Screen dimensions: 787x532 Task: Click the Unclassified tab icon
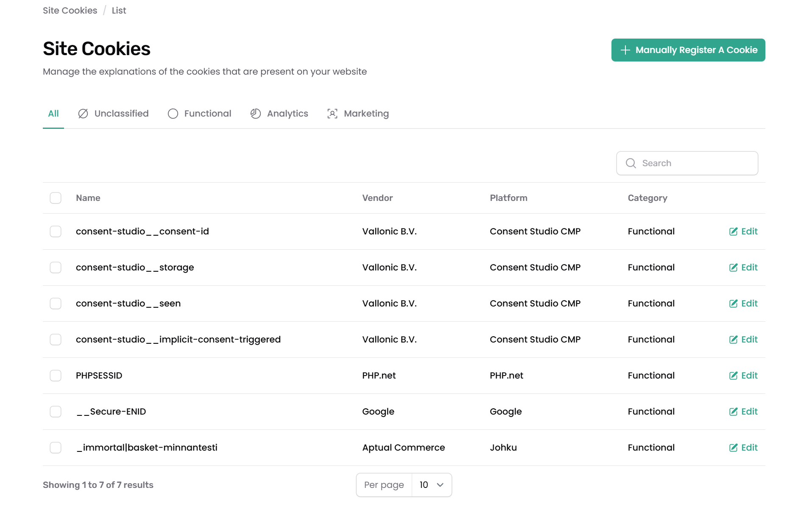[83, 114]
